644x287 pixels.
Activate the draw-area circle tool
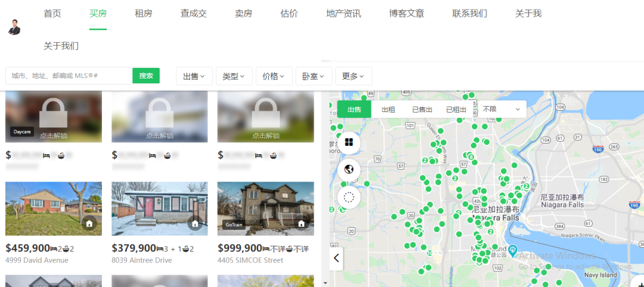coord(349,197)
